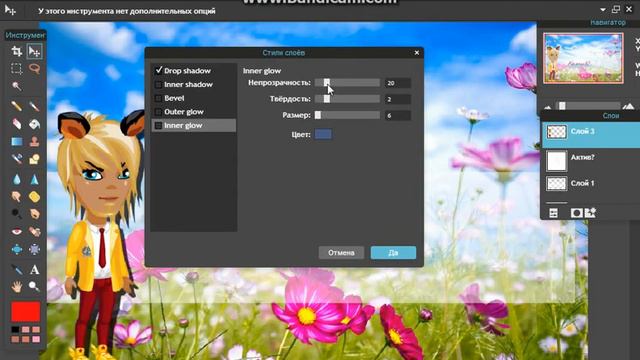640x360 pixels.
Task: Select the yellow Sponge tool
Action: click(x=34, y=197)
